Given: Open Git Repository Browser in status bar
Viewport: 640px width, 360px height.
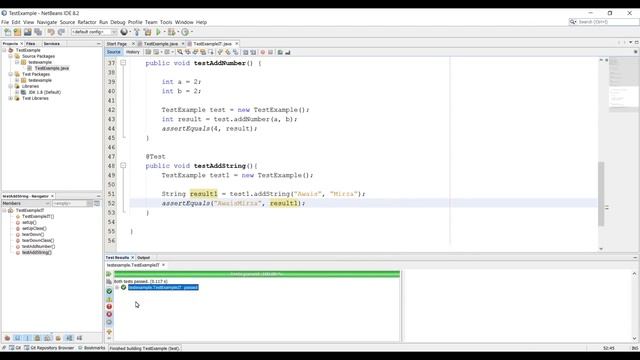Looking at the screenshot, I should pos(49,348).
